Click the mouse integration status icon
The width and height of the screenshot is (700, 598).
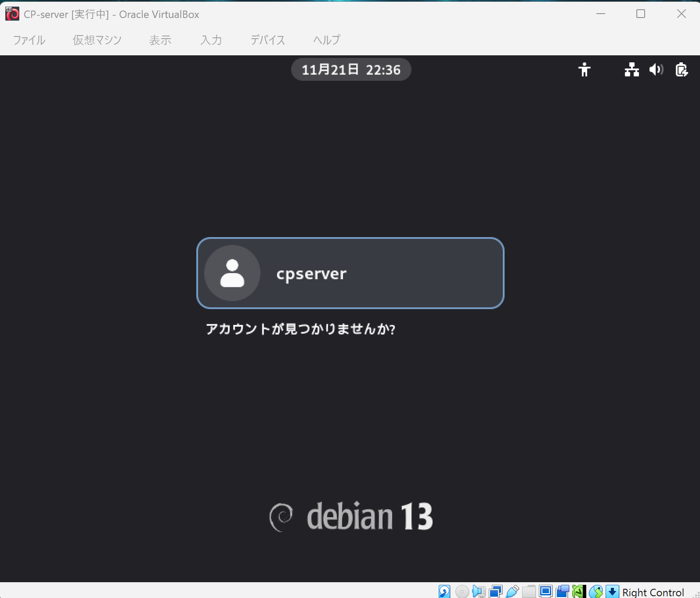point(596,591)
